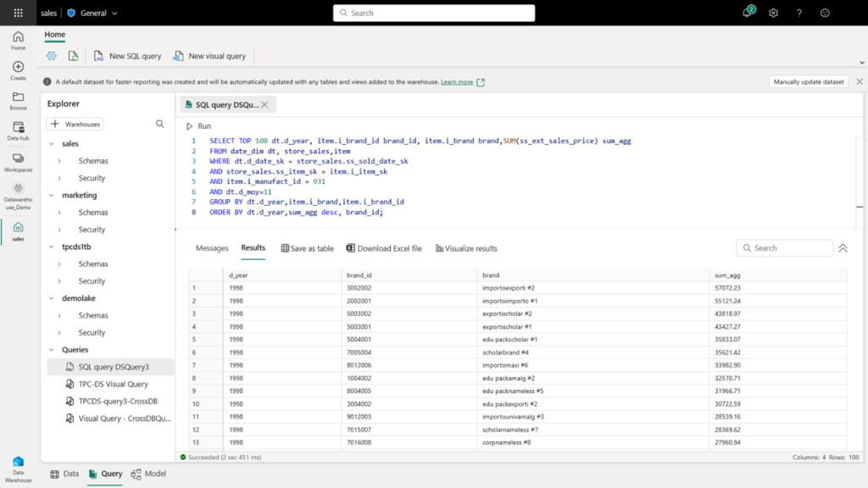This screenshot has height=488, width=868.
Task: Expand Schemas under sales
Action: tap(59, 161)
